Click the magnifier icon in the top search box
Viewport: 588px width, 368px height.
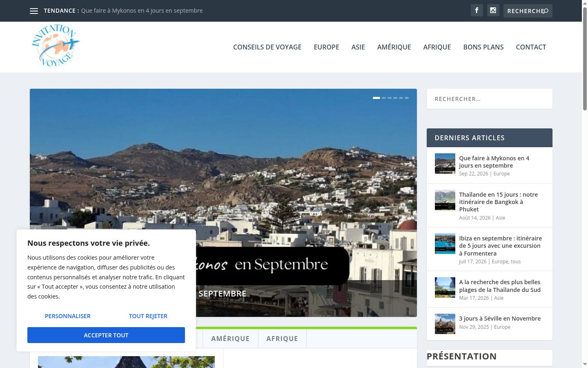pos(546,11)
